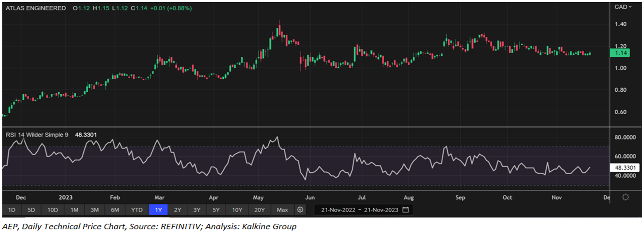Select the 5D range tab

pos(31,210)
